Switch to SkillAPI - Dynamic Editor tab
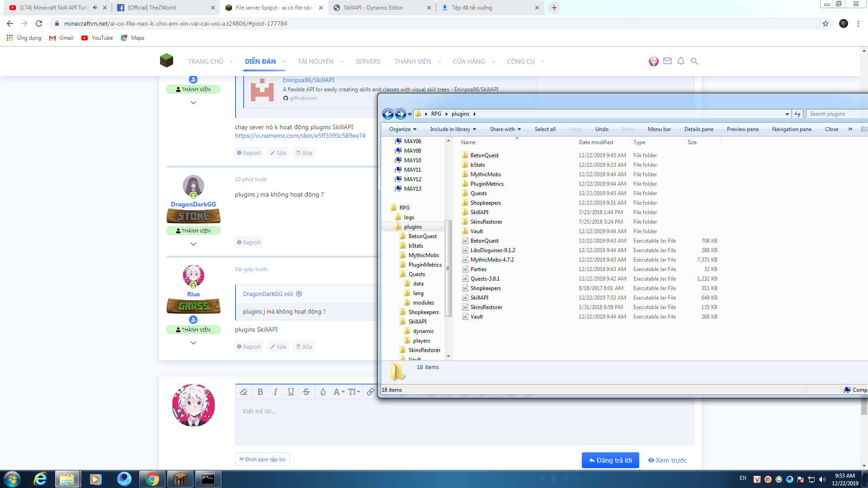Screen dimensions: 868x488 [373, 8]
